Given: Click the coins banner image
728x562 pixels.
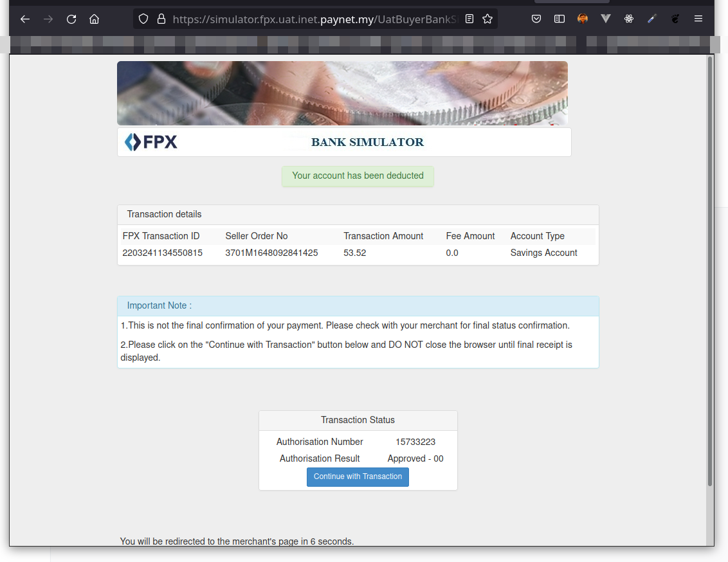Looking at the screenshot, I should point(342,93).
